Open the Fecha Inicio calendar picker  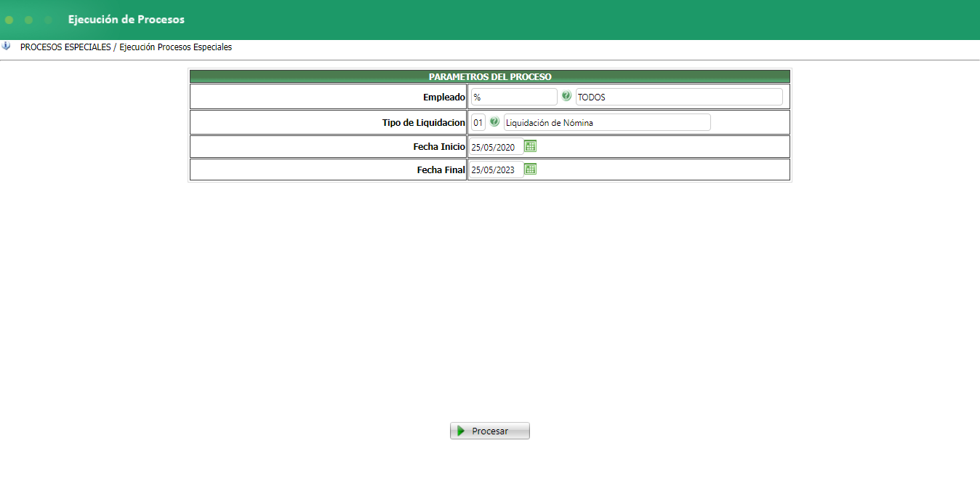point(531,146)
